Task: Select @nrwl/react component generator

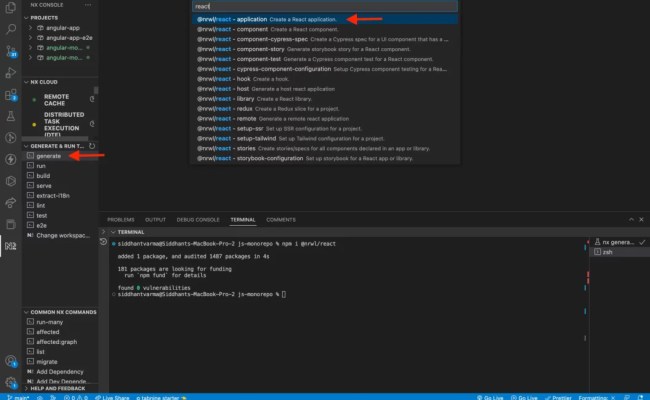Action: 325,29
